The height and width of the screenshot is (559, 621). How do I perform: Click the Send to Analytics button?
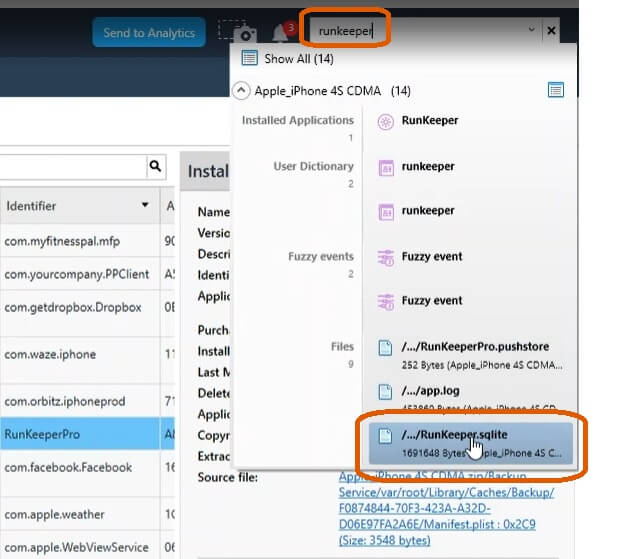click(149, 33)
